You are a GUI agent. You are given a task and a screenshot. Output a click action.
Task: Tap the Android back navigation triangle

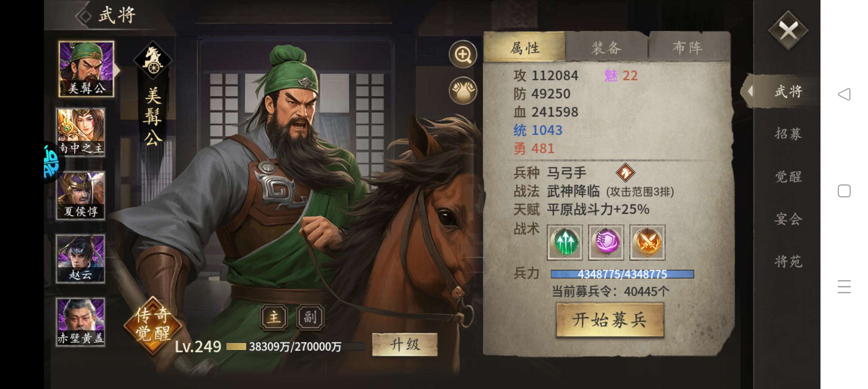tap(844, 94)
